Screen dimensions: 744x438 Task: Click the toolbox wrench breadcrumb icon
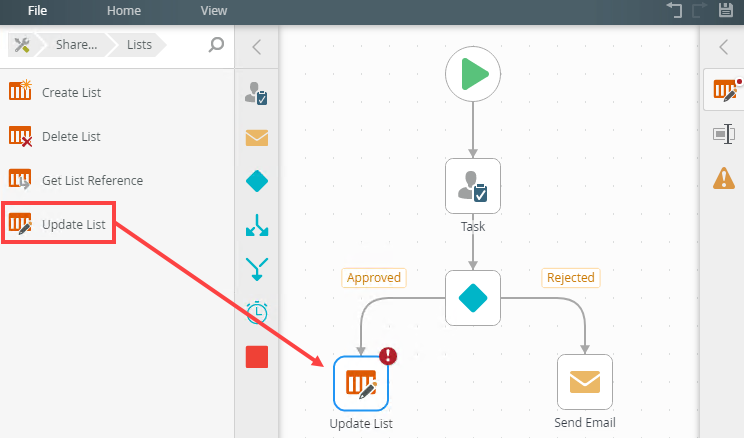point(21,45)
